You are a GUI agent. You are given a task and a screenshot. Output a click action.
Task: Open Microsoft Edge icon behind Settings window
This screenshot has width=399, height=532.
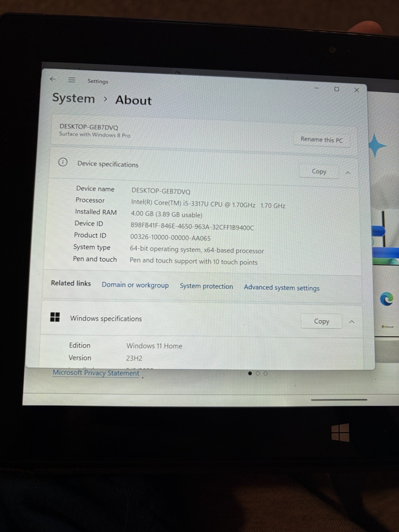(387, 299)
